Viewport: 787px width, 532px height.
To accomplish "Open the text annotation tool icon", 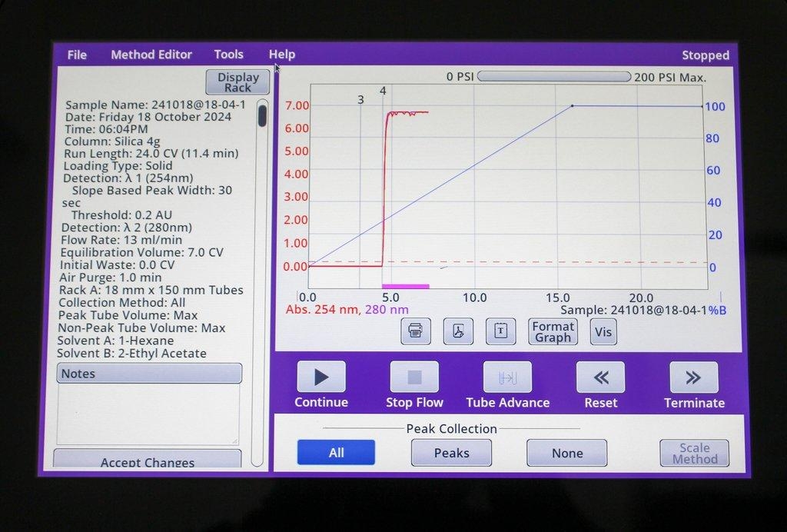I will [500, 331].
